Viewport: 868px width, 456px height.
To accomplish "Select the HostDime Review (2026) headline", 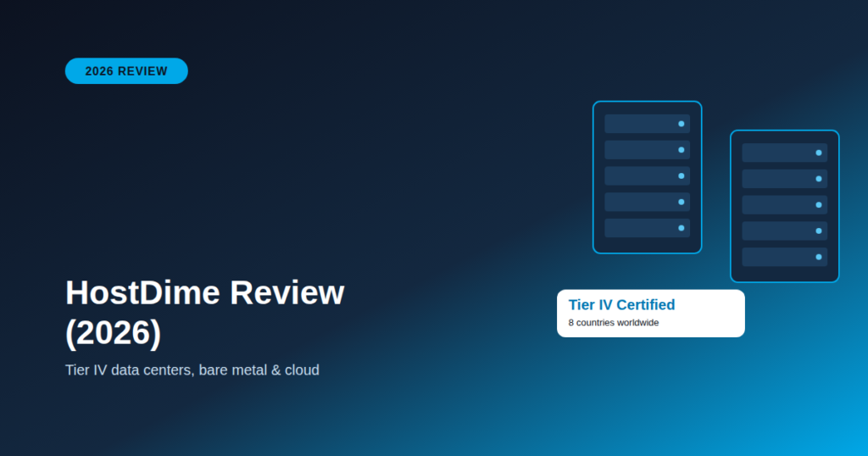I will tap(205, 312).
